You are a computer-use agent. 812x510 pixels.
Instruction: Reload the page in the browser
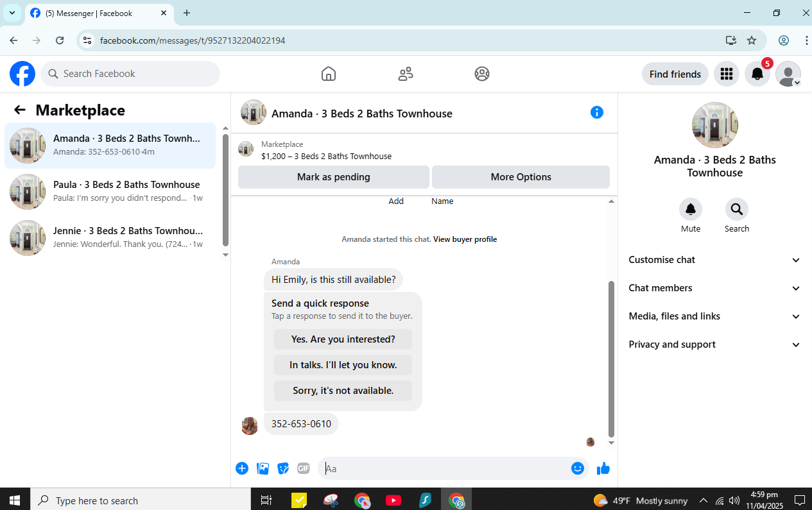point(60,40)
